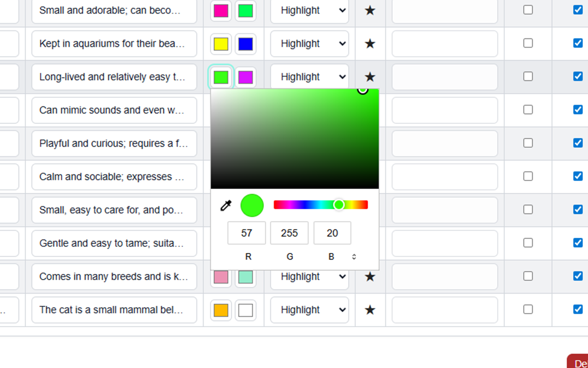Select the magenta swatch on "Long-lived" row
Image resolution: width=588 pixels, height=368 pixels.
[x=245, y=77]
